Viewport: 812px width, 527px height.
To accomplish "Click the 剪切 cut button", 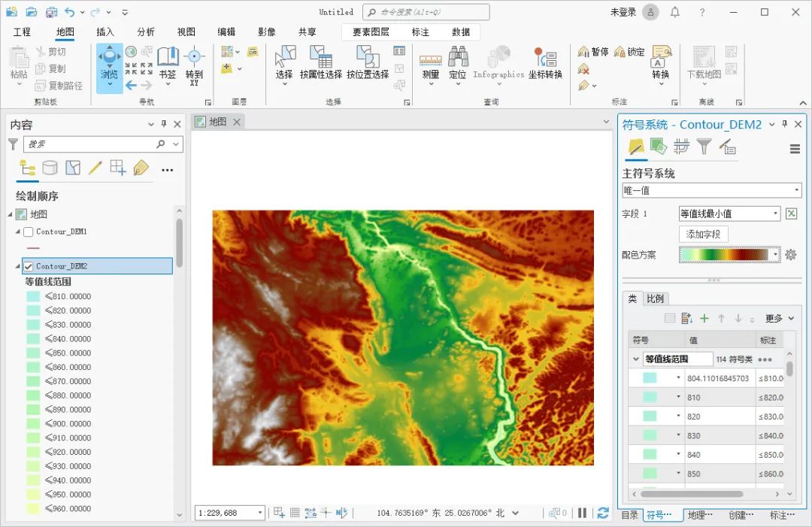I will (x=51, y=52).
